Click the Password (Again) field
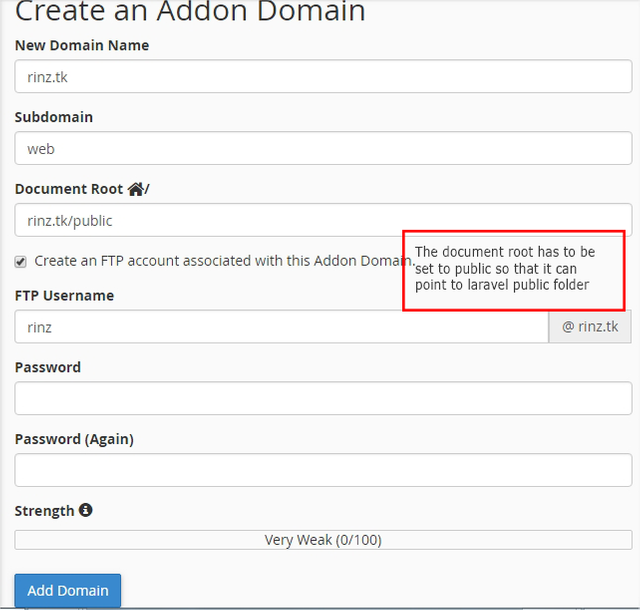 (x=323, y=470)
